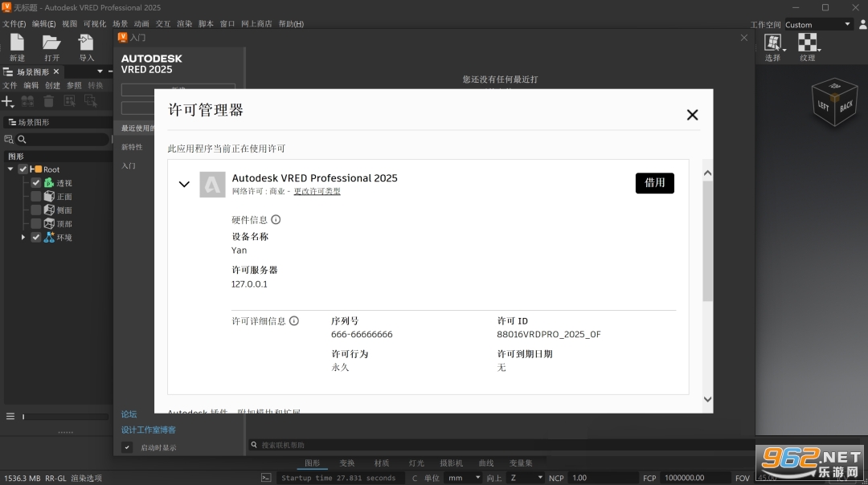Toggle the Root node checkbox
Viewport: 868px width, 485px height.
point(23,169)
